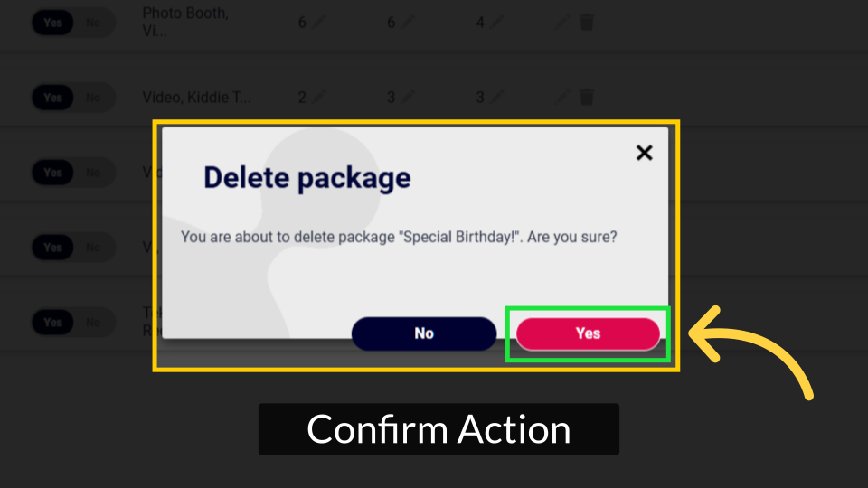Edit the value 4 in Photo Booth row
The image size is (868, 488).
[497, 22]
